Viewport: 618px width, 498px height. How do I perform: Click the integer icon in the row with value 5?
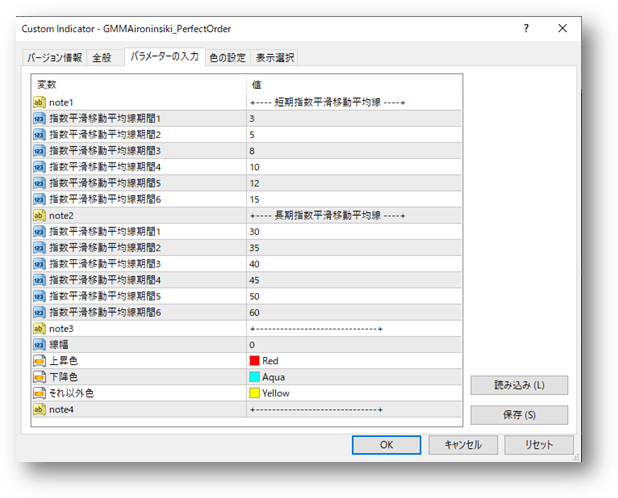coord(39,135)
